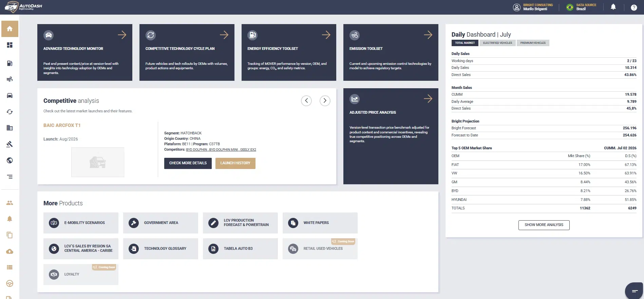Image resolution: width=644 pixels, height=299 pixels.
Task: Open the help question mark icon
Action: [634, 7]
